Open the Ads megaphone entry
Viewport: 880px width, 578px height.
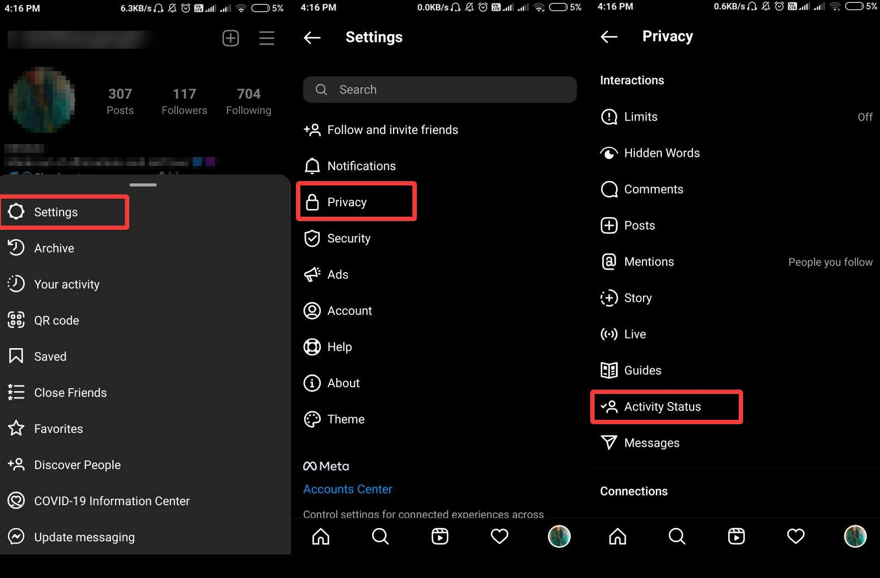coord(439,274)
